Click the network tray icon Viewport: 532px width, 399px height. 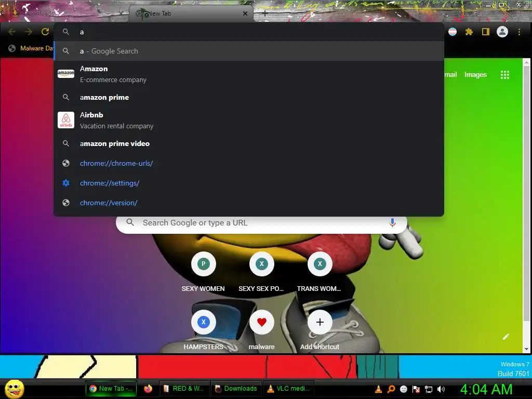[x=429, y=389]
